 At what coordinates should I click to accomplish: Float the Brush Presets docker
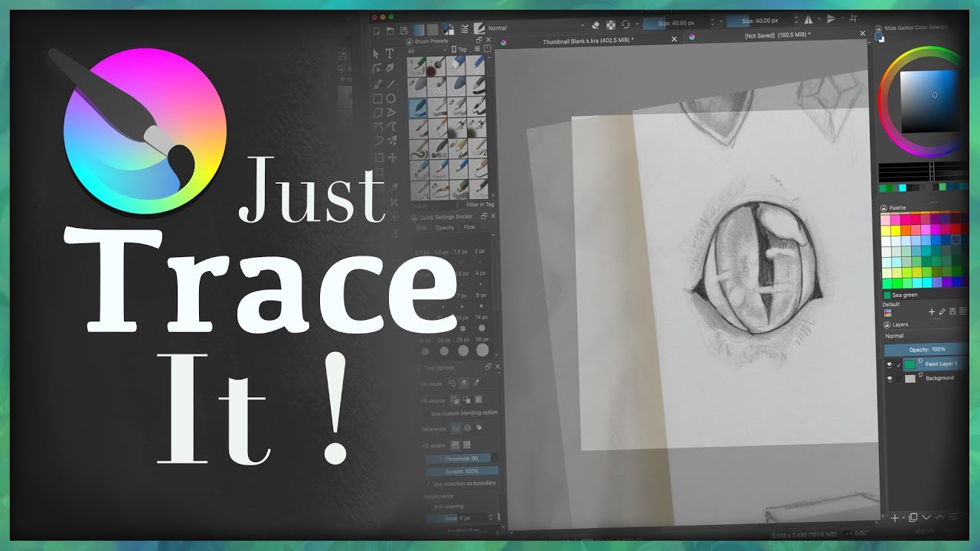pos(479,40)
